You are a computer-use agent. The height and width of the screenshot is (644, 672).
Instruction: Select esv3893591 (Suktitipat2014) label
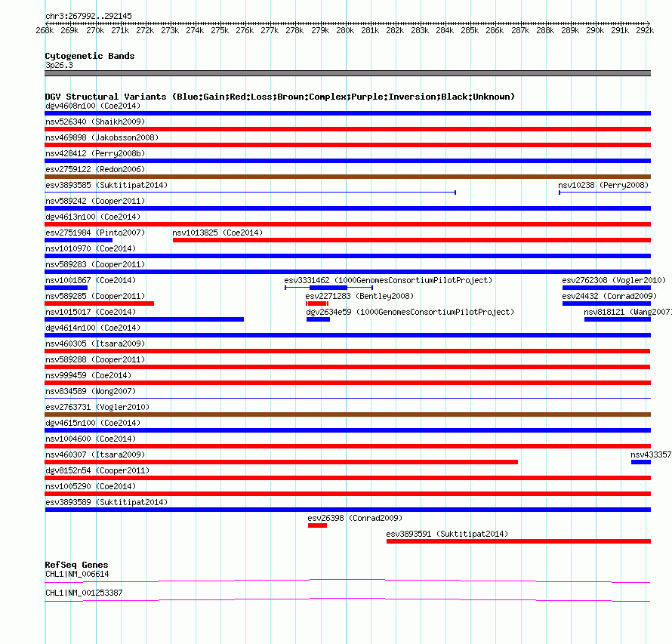447,534
